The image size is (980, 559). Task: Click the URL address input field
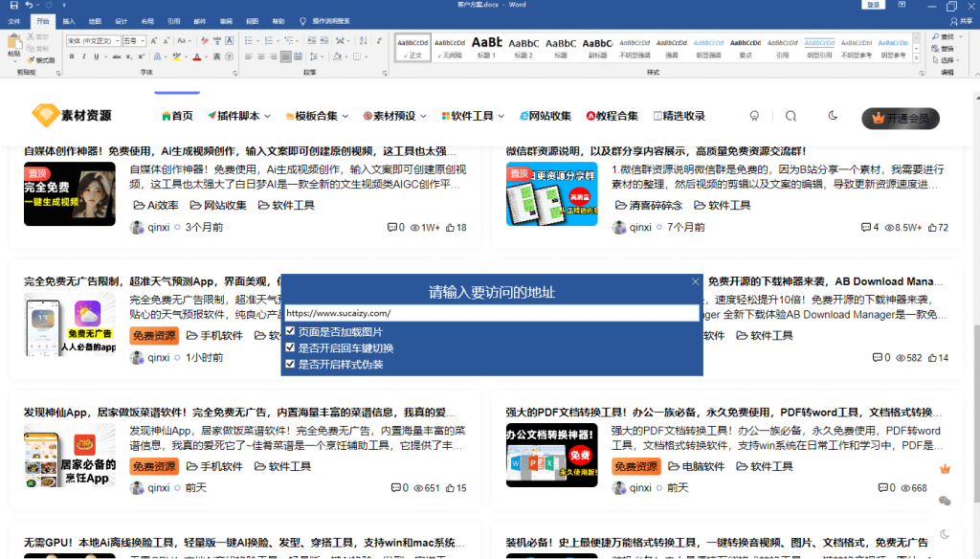(492, 313)
